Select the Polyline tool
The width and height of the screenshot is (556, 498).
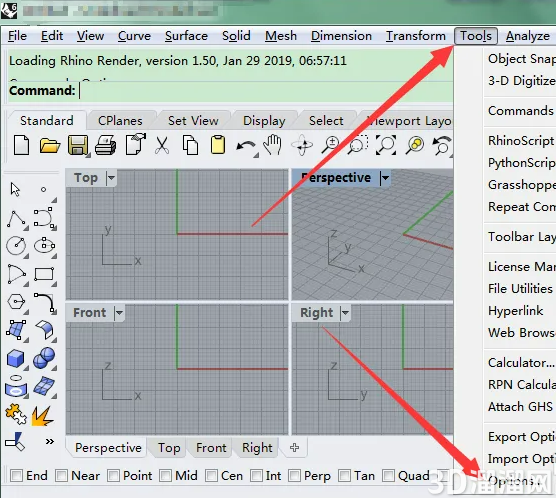[16, 219]
